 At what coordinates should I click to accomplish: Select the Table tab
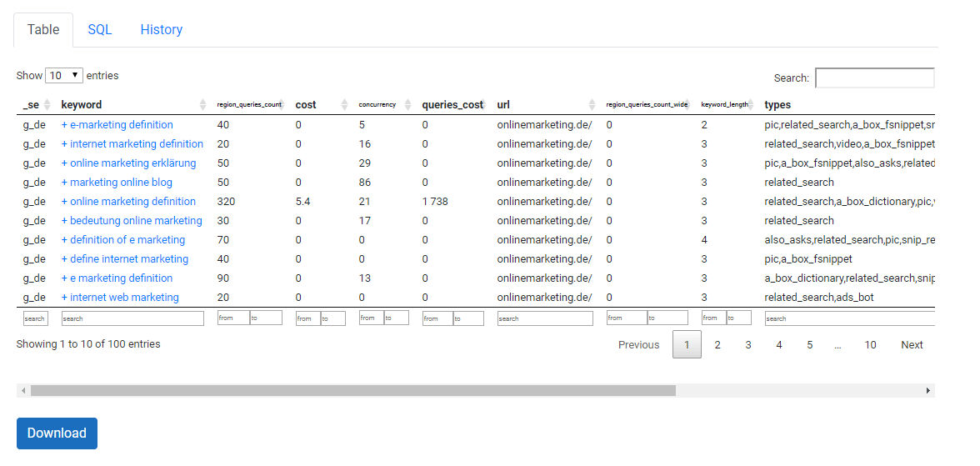[43, 29]
